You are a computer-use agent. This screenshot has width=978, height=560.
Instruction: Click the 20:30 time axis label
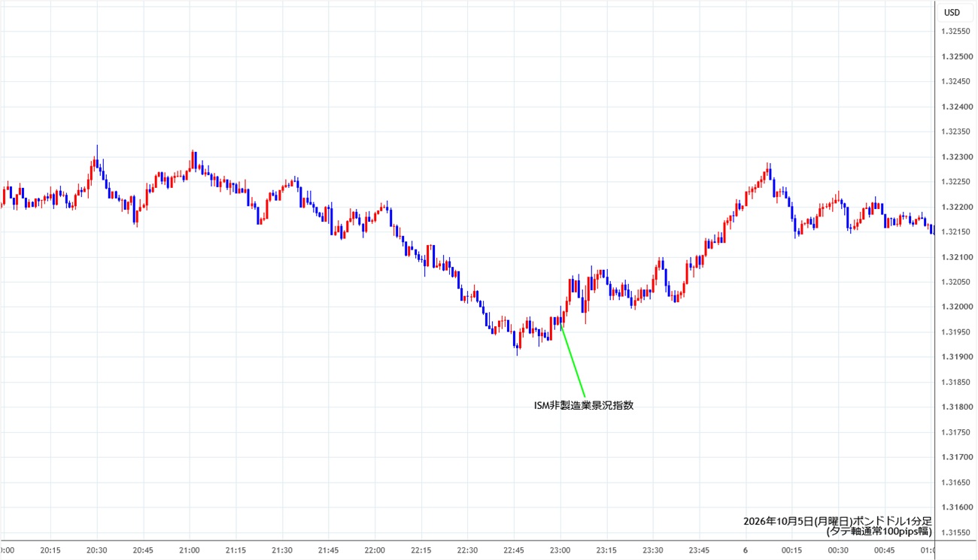96,550
